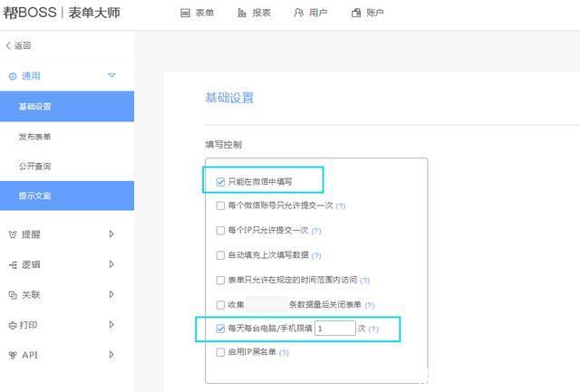Click help (?) for 启用IP黑名单
This screenshot has height=392, width=580.
point(284,352)
